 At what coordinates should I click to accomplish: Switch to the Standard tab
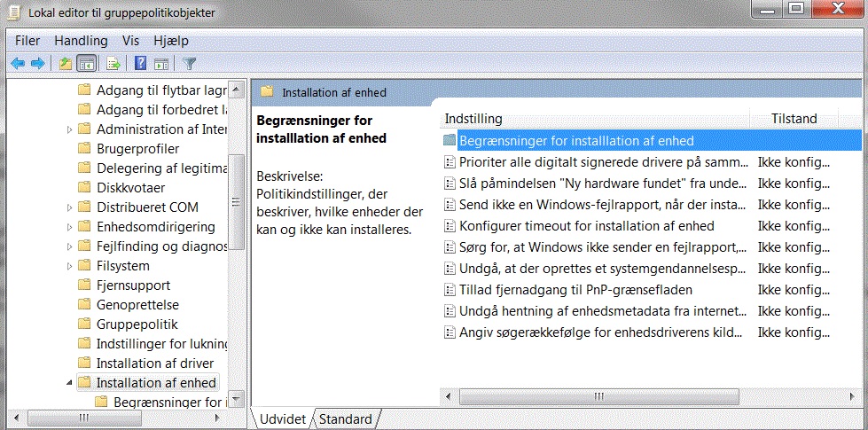point(345,419)
